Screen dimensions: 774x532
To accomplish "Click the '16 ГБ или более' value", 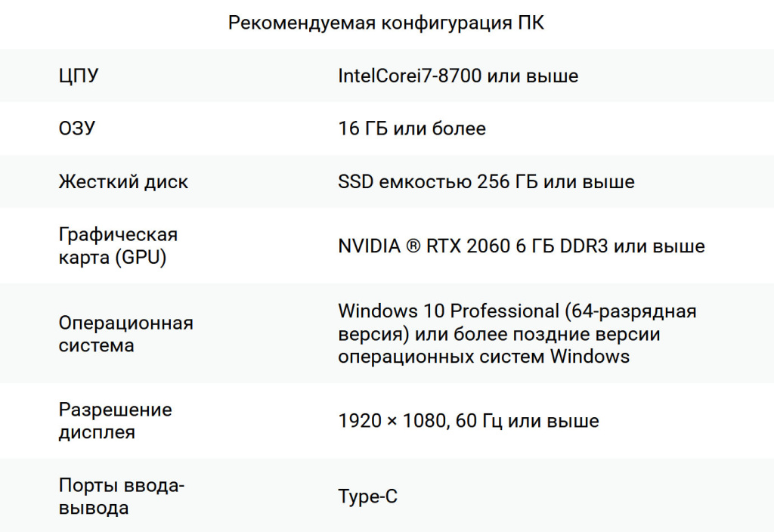I will click(x=412, y=128).
